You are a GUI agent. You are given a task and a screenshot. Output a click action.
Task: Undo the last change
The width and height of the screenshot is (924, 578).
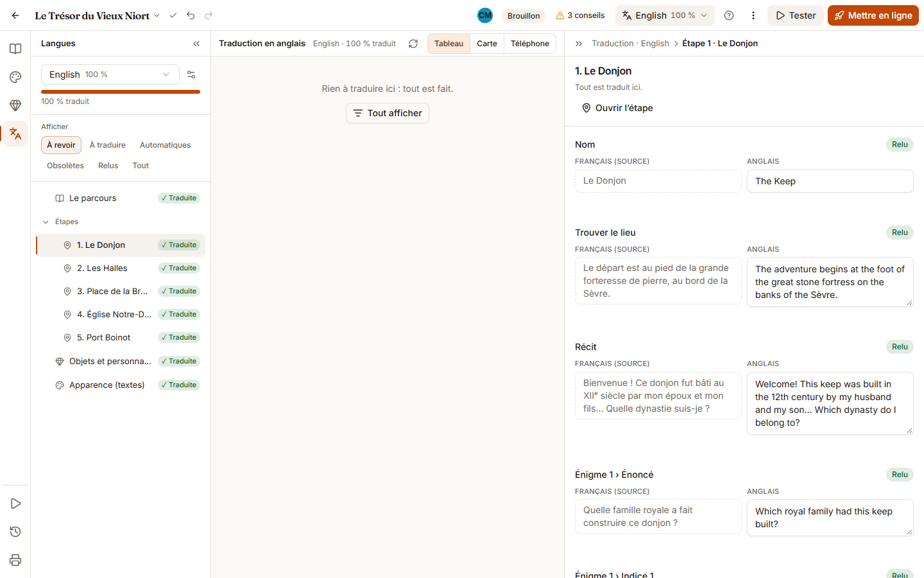191,15
